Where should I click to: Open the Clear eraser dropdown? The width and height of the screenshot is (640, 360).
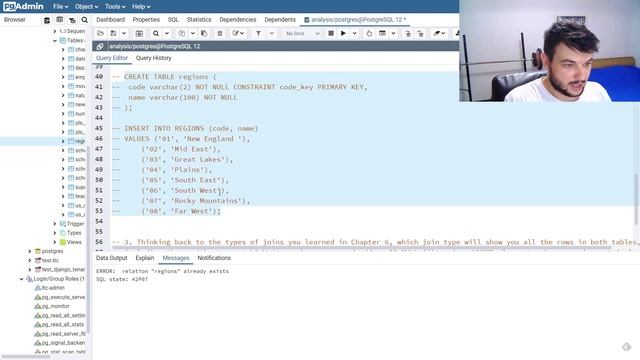click(439, 33)
